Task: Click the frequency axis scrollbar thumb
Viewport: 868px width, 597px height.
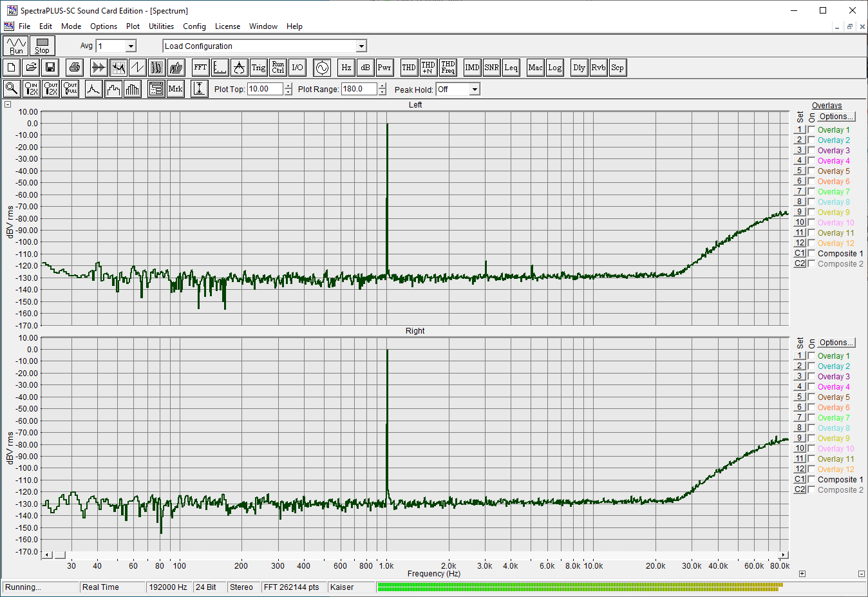Action: (60, 554)
